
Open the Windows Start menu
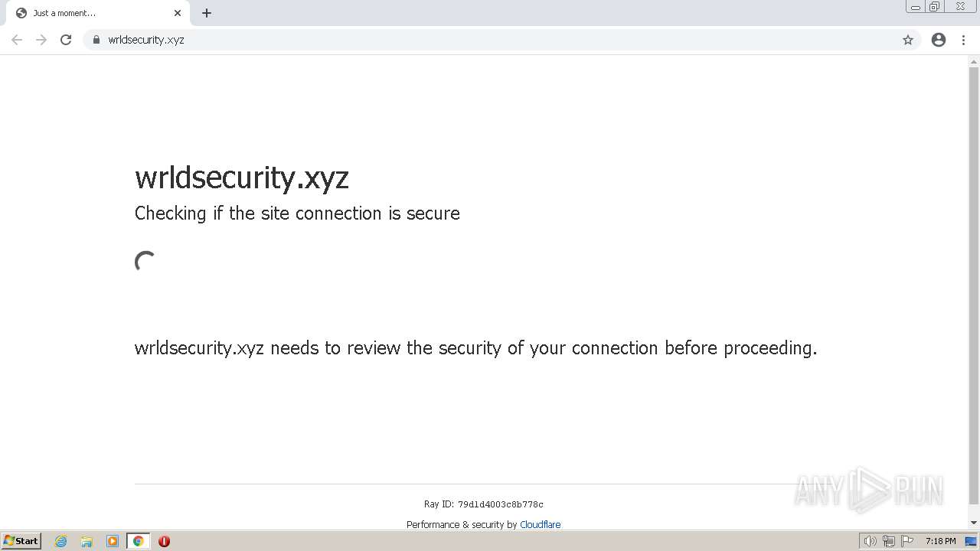[21, 541]
